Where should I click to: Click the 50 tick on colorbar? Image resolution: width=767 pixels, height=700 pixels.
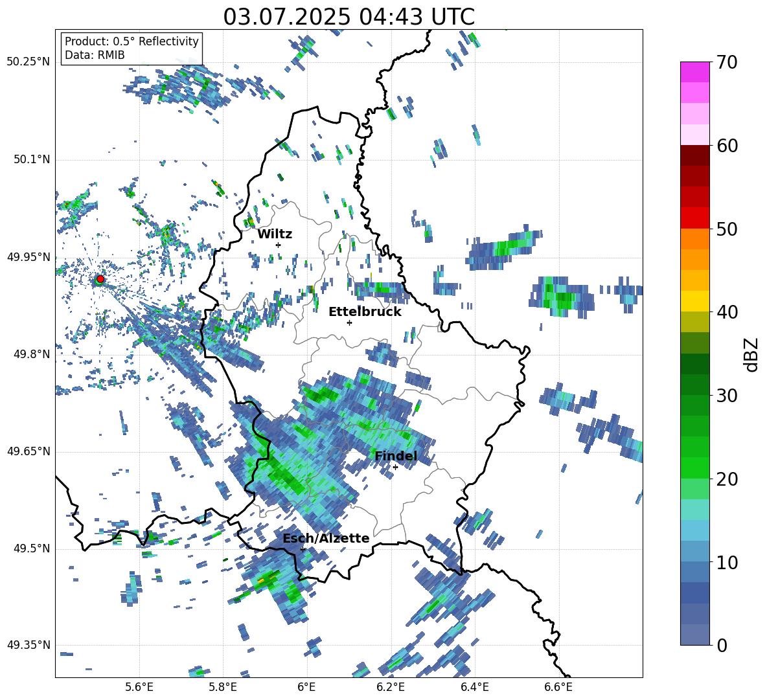[727, 229]
